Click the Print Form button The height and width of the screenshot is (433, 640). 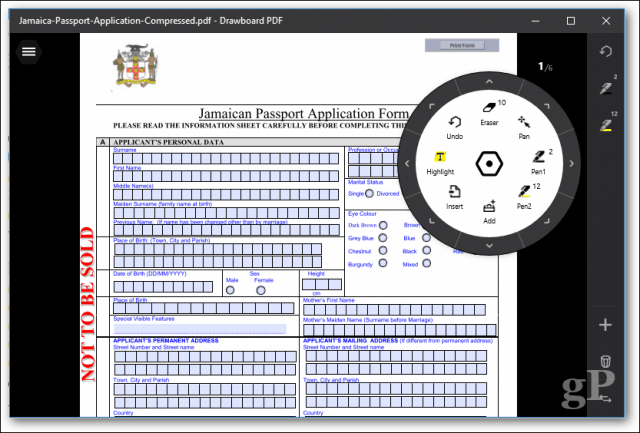[462, 45]
